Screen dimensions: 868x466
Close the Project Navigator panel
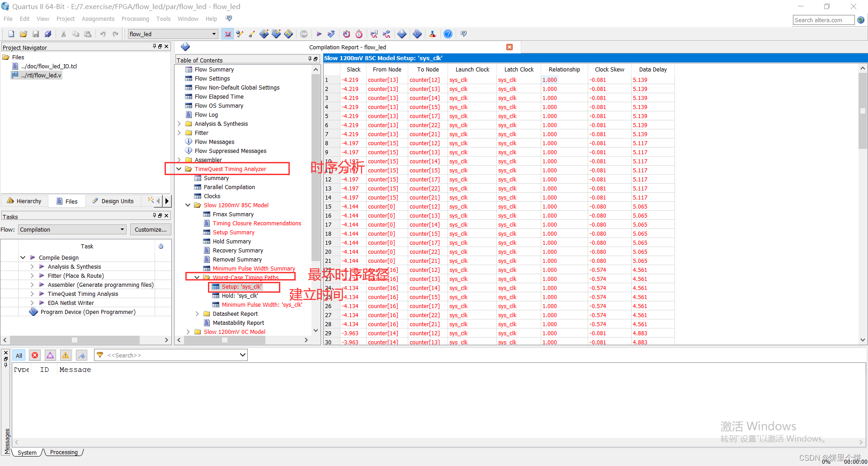point(166,46)
